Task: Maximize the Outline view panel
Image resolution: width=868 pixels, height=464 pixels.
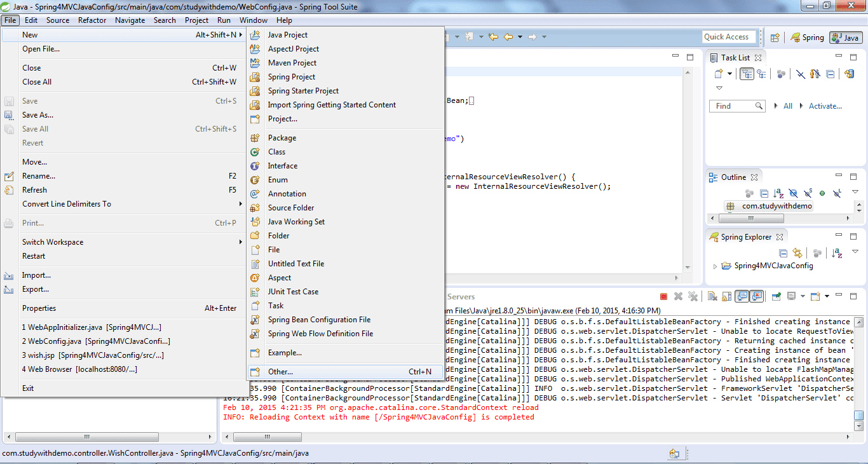Action: (x=854, y=177)
